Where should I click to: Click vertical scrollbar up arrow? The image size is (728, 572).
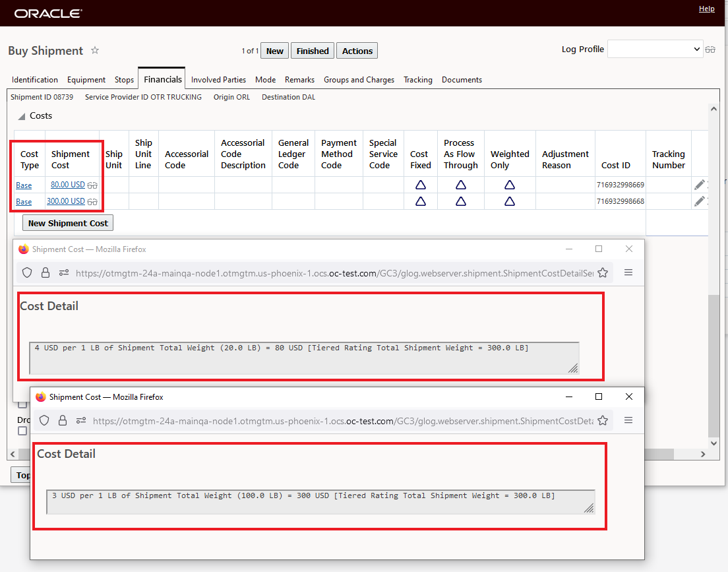coord(713,110)
